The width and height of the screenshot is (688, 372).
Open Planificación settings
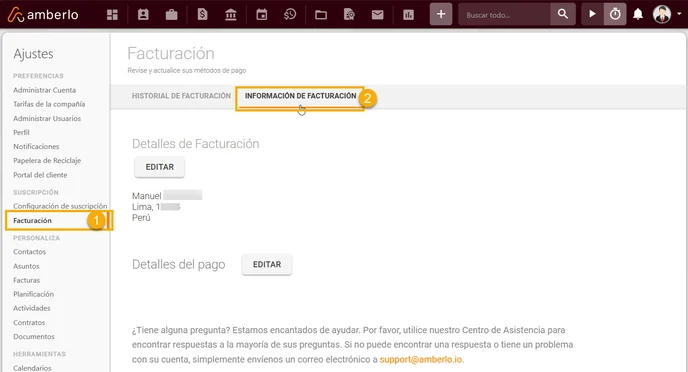coord(33,294)
